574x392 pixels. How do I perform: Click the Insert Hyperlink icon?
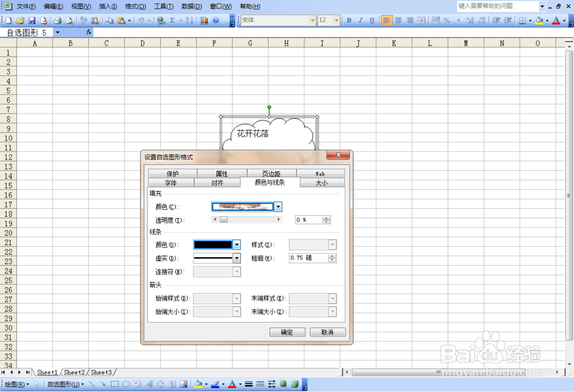(x=161, y=20)
